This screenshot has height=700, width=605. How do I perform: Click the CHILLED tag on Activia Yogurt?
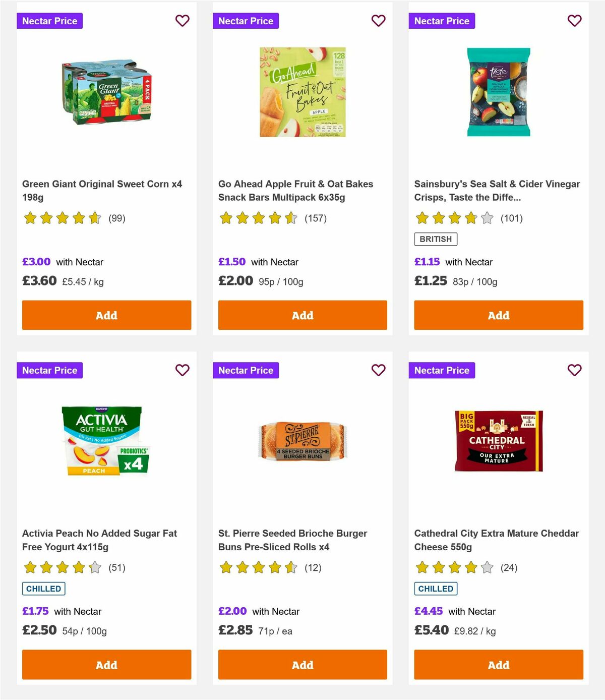click(x=43, y=588)
